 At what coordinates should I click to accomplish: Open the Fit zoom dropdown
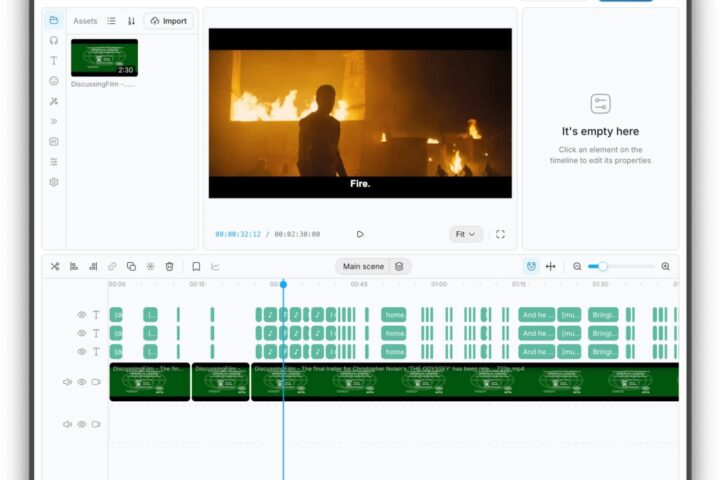point(466,234)
